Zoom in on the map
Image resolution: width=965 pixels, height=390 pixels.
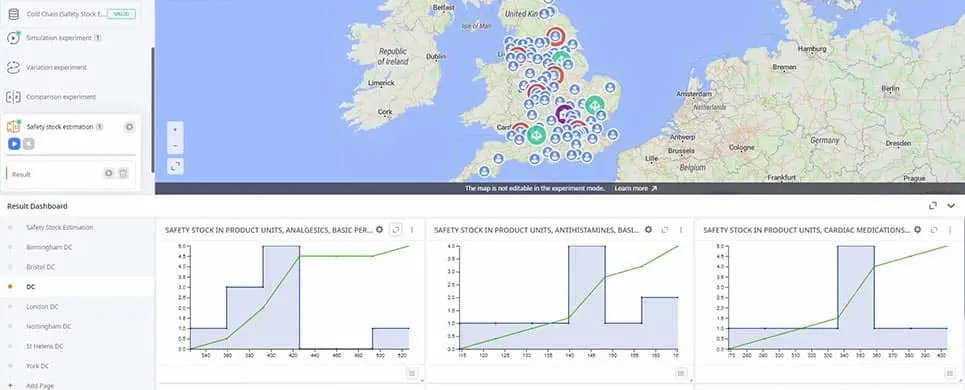[175, 130]
